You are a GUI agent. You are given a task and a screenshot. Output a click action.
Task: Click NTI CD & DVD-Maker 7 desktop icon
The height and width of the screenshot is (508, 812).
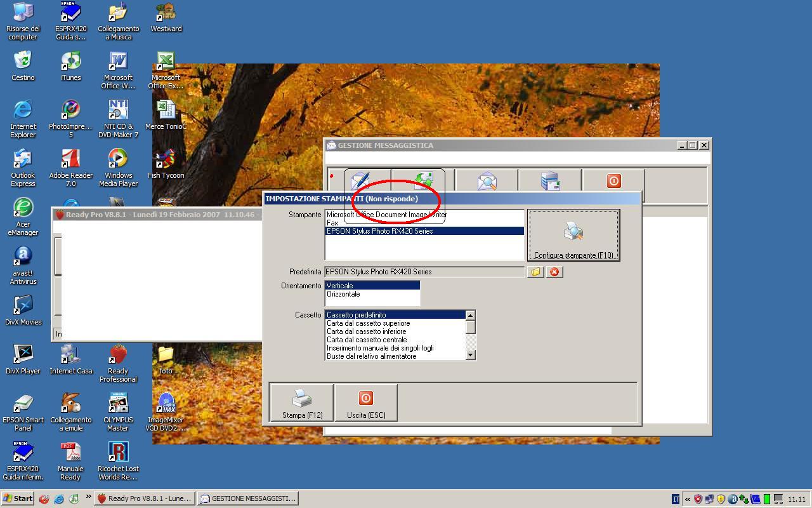118,119
